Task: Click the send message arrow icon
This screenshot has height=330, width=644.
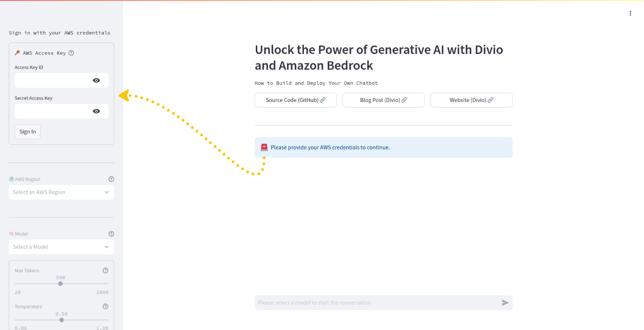Action: pyautogui.click(x=505, y=303)
